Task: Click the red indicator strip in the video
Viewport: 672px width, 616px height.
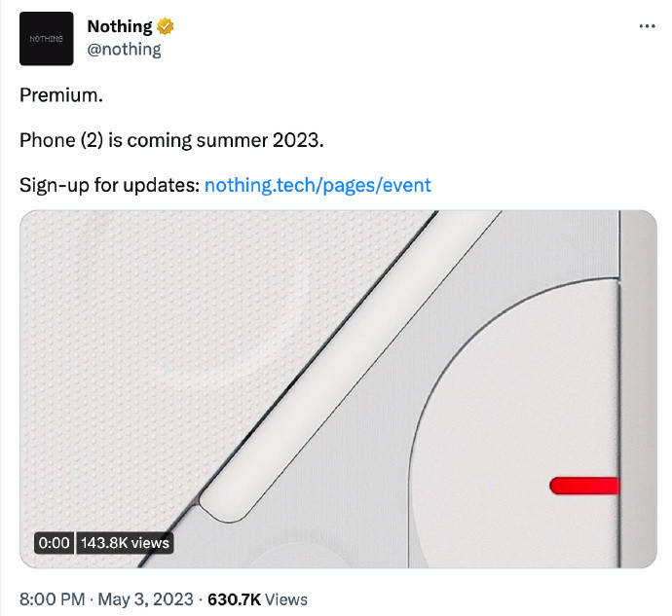Action: pyautogui.click(x=583, y=485)
